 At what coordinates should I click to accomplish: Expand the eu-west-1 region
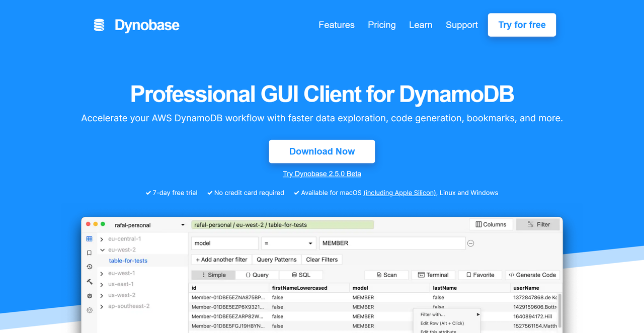click(x=102, y=274)
